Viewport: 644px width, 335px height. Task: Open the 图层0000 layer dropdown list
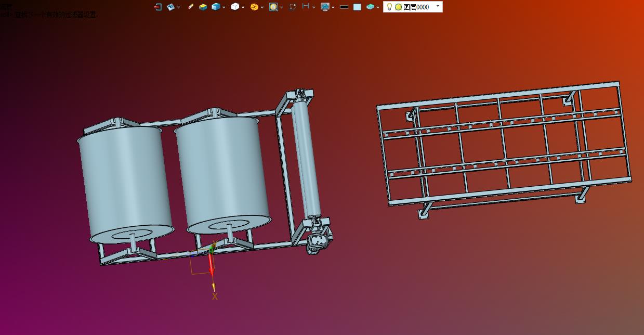pos(438,6)
